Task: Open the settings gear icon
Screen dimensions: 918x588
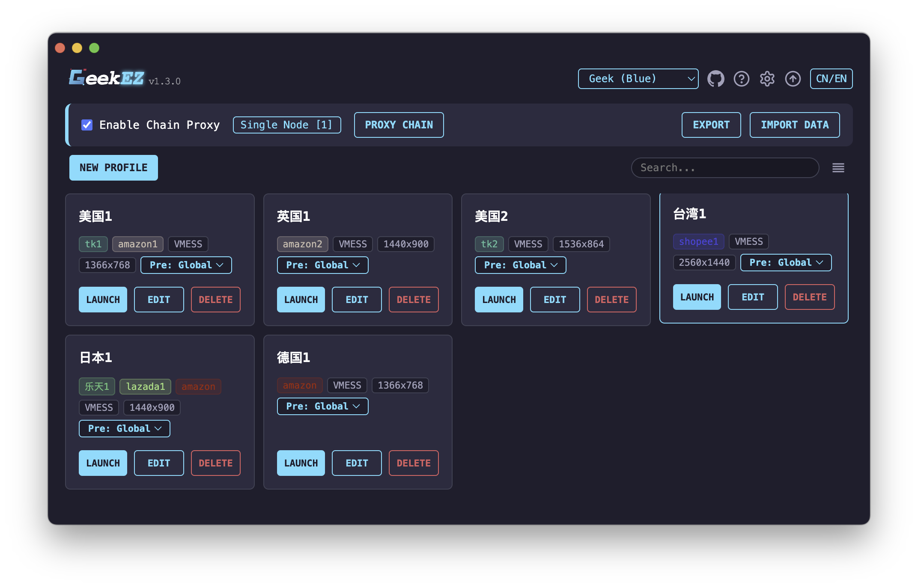Action: (767, 79)
